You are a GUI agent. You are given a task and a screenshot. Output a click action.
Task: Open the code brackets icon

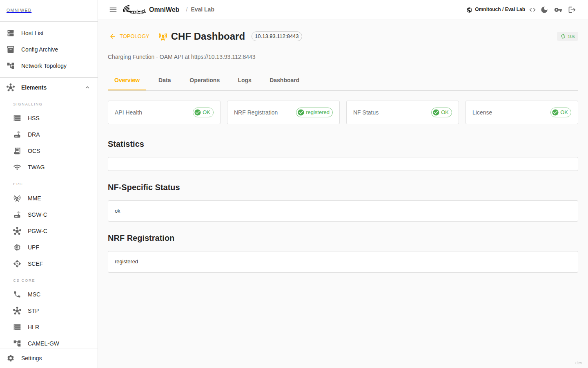click(x=532, y=10)
